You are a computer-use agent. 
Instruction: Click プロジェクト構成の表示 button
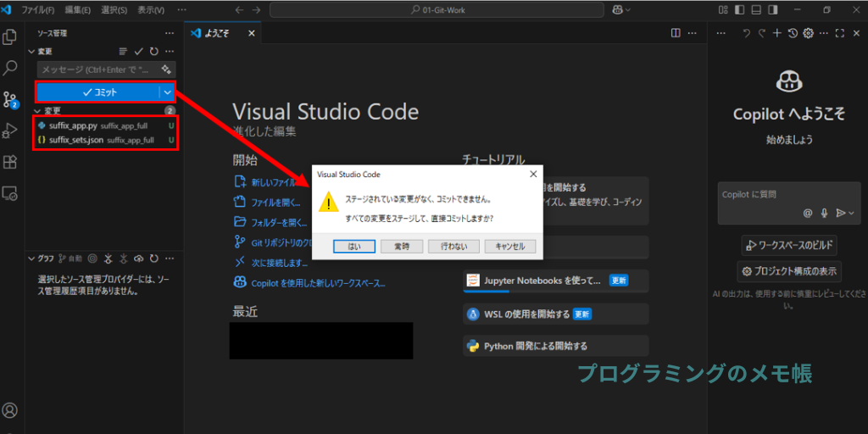pyautogui.click(x=789, y=272)
